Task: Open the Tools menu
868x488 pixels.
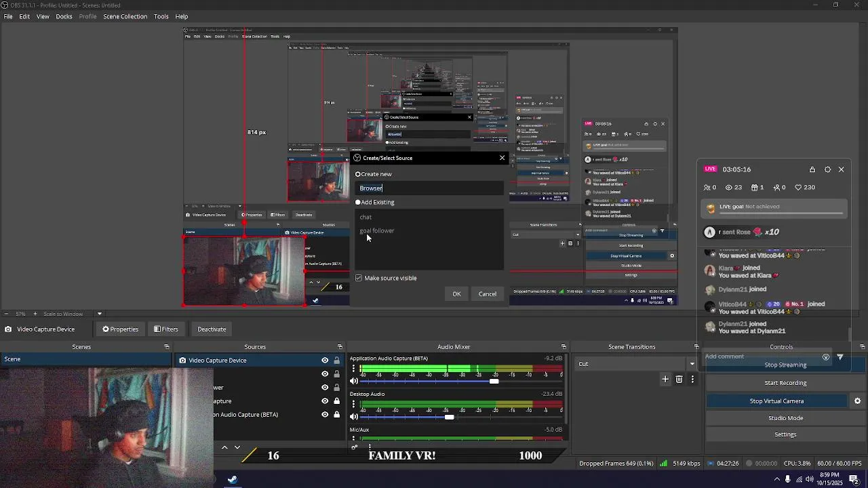Action: [161, 16]
